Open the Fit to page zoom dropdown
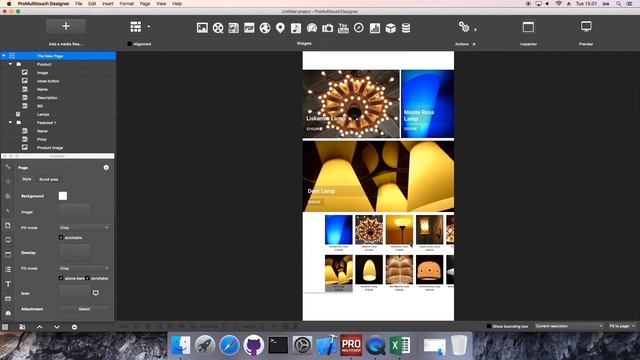 (x=622, y=326)
